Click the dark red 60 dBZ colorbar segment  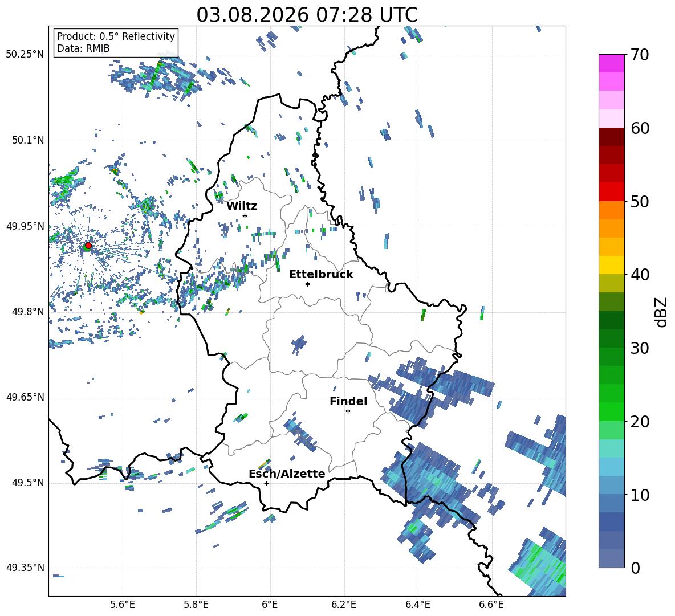click(611, 137)
